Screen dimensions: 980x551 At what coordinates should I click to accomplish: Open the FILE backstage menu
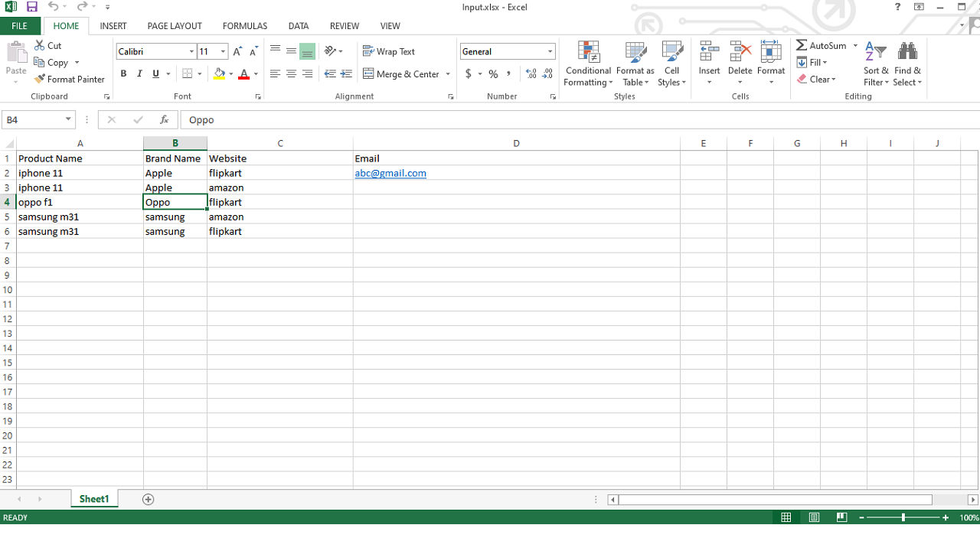20,26
